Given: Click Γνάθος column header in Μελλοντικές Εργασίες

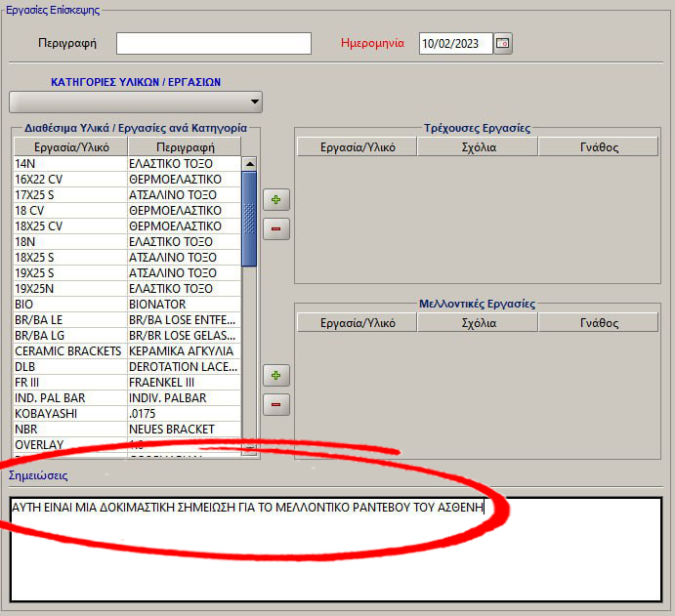Looking at the screenshot, I should click(599, 323).
